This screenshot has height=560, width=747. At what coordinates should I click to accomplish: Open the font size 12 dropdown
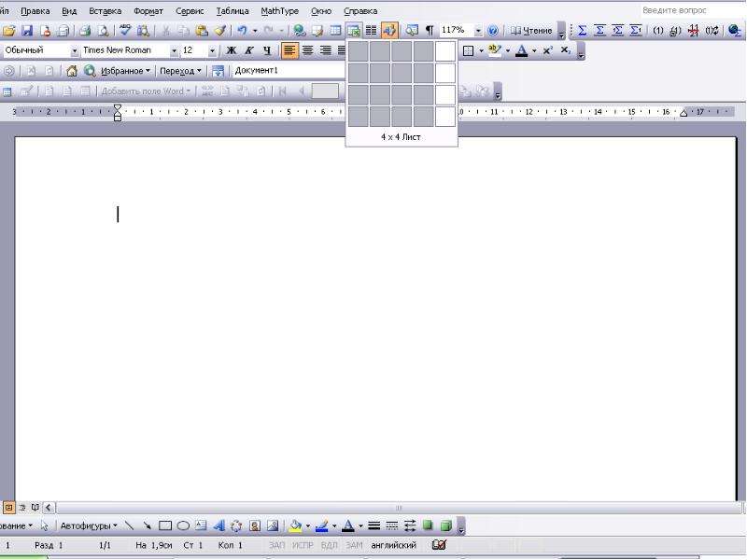[212, 50]
